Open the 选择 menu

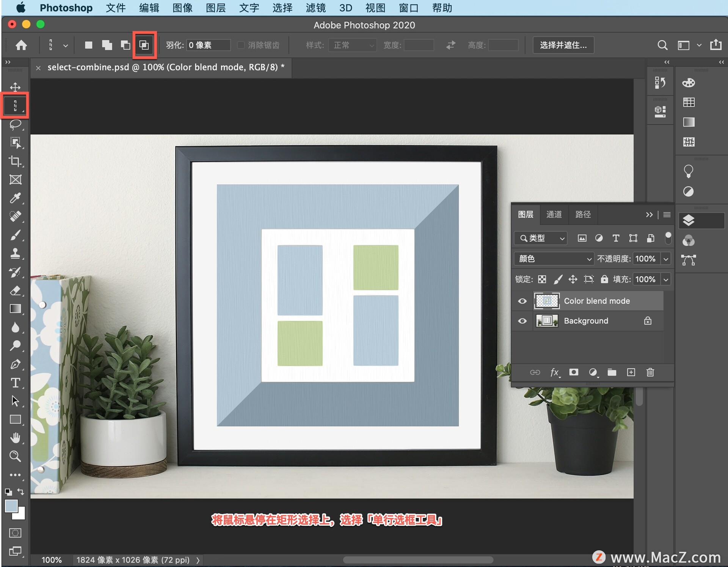[x=282, y=8]
